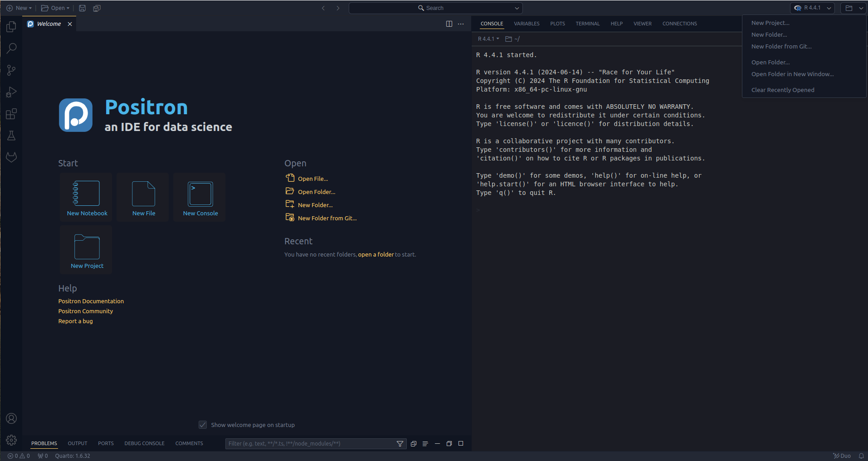Open the Search view in activity bar
The image size is (868, 461).
[x=11, y=48]
